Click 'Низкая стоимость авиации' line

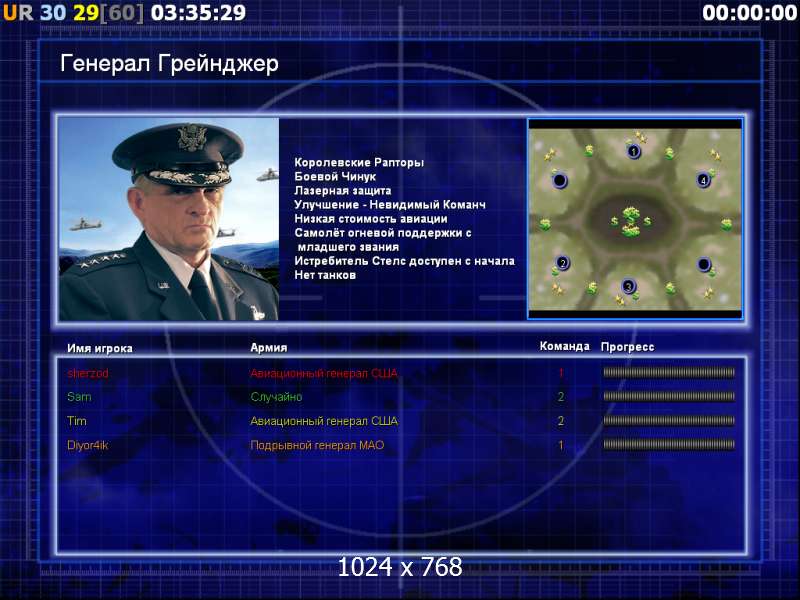(x=371, y=219)
